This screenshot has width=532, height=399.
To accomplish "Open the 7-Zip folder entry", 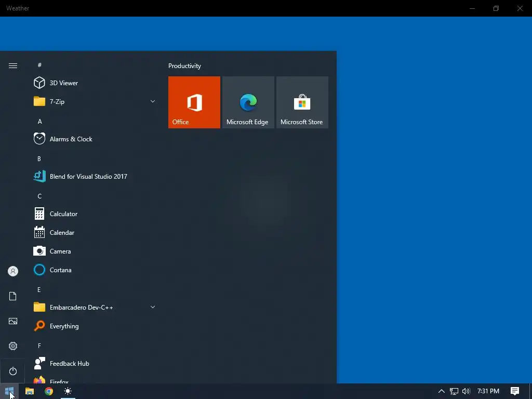I will [x=95, y=101].
